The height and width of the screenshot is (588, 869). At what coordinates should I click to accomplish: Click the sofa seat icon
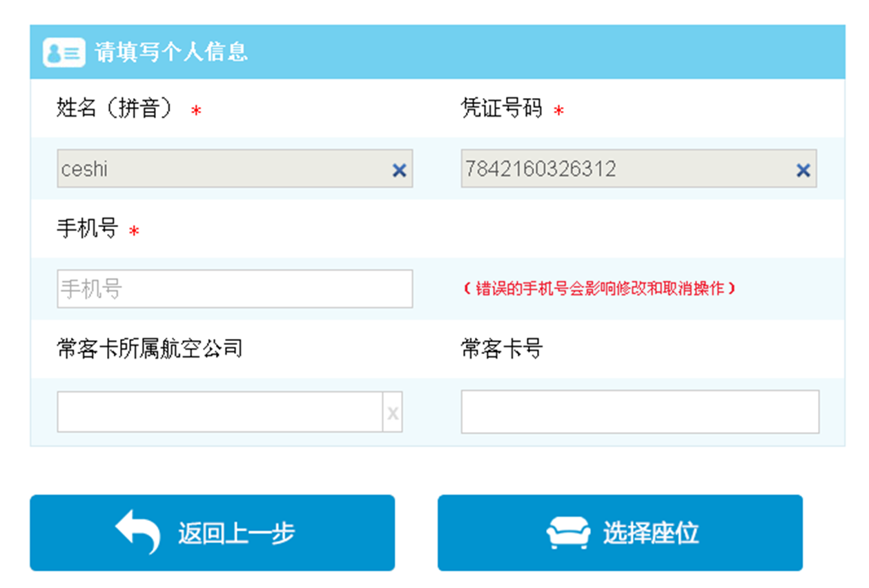click(568, 533)
